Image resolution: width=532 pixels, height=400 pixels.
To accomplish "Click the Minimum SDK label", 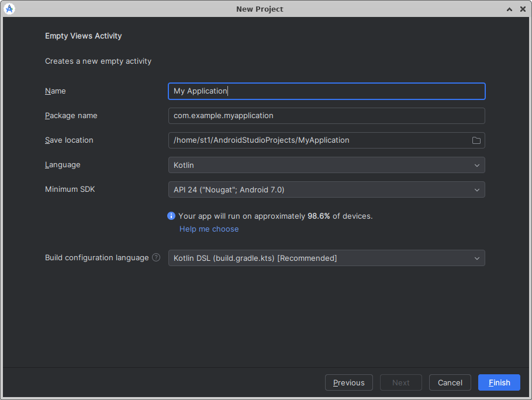I will coord(70,189).
